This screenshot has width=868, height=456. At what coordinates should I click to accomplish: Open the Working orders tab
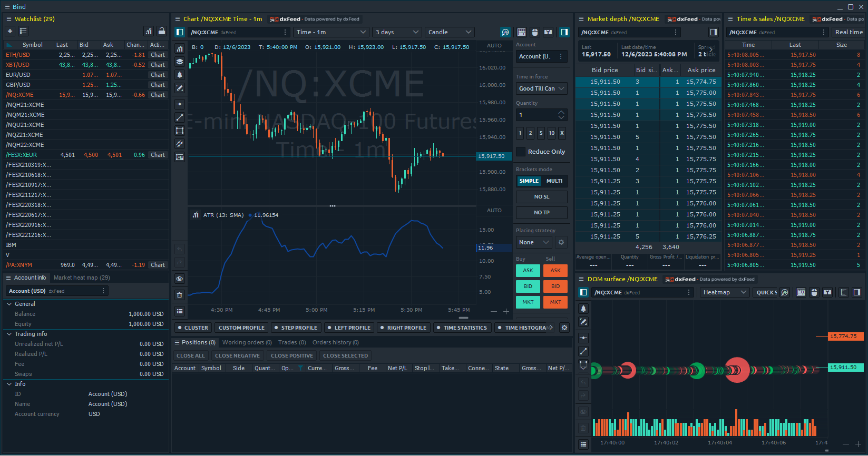point(247,342)
